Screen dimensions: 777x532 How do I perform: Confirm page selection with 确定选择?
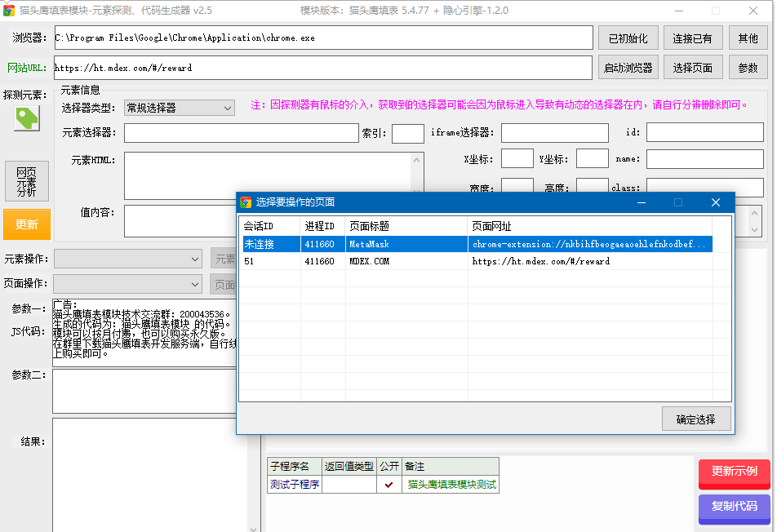tap(695, 418)
